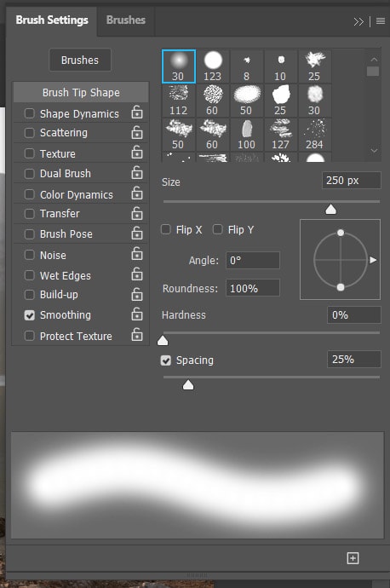390x588 pixels.
Task: Uncheck the Spacing checkbox
Action: click(x=165, y=360)
